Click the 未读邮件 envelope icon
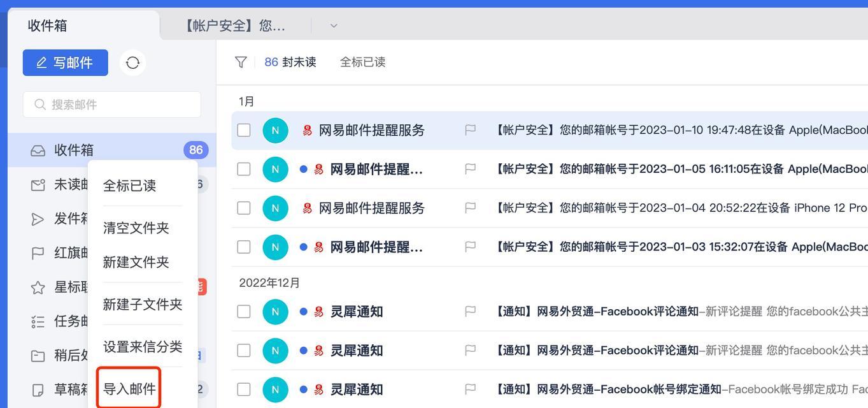This screenshot has height=408, width=868. pos(38,185)
